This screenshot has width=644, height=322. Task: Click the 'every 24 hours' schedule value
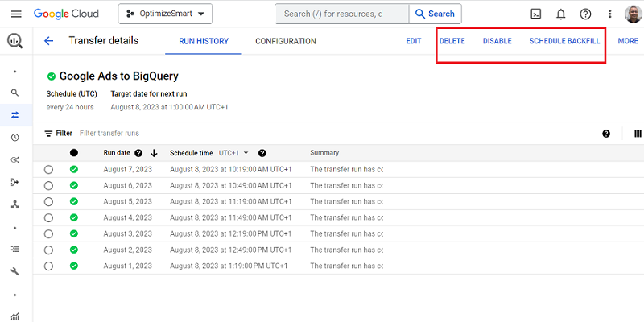click(70, 107)
